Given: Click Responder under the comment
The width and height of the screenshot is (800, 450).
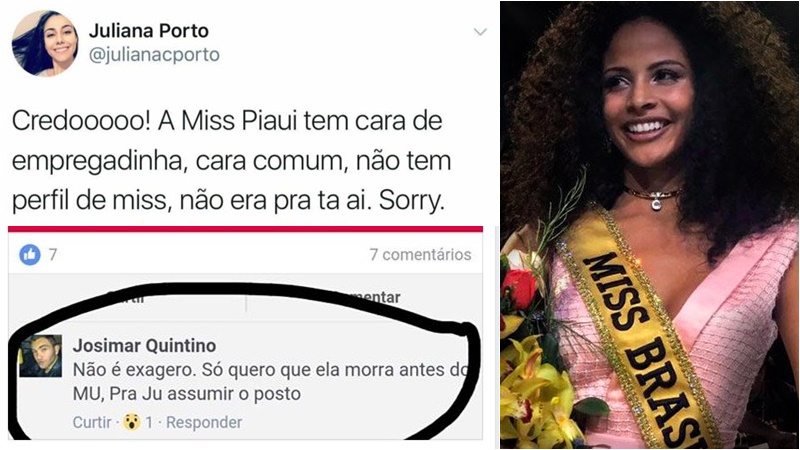Looking at the screenshot, I should [204, 422].
